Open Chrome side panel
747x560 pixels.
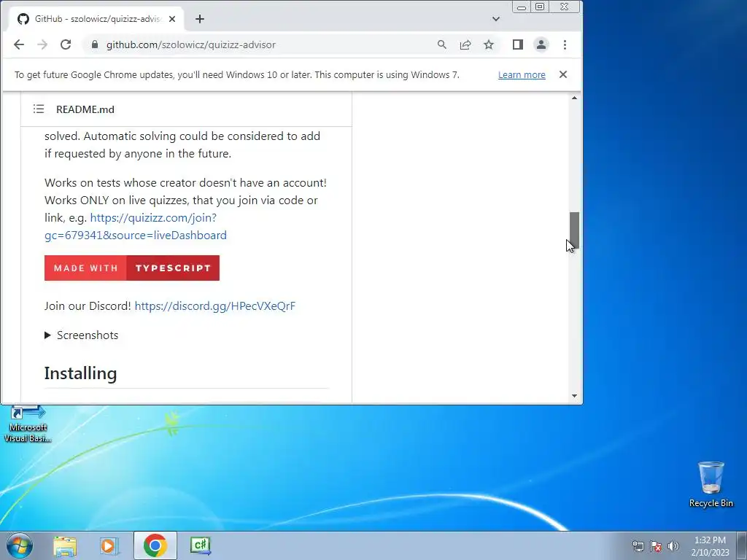(518, 44)
